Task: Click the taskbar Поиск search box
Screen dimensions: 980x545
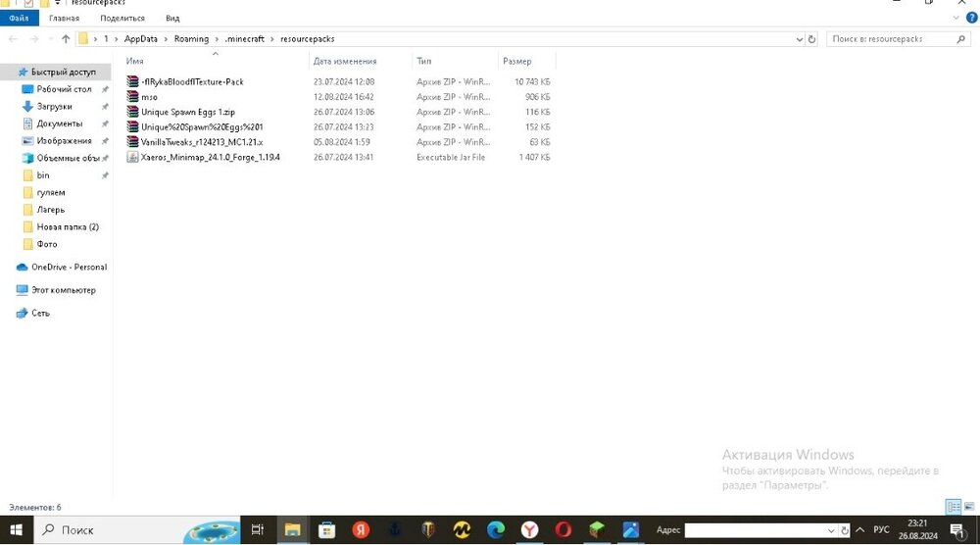Action: click(137, 530)
